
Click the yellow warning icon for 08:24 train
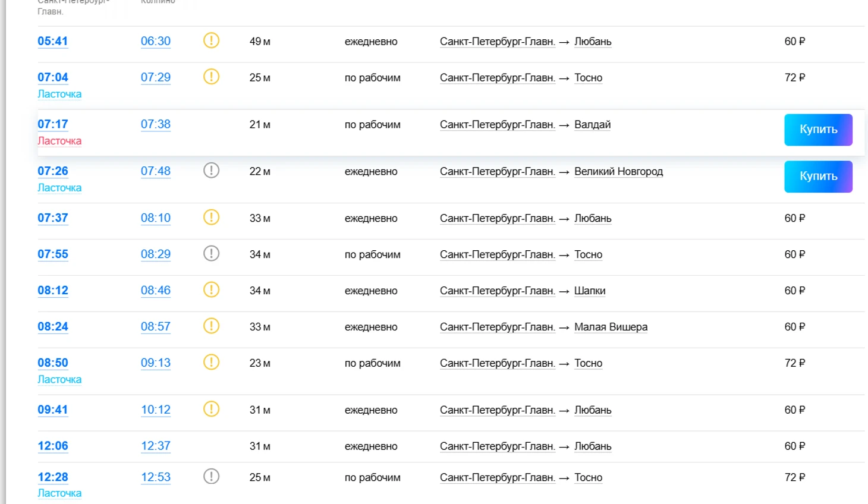[211, 326]
